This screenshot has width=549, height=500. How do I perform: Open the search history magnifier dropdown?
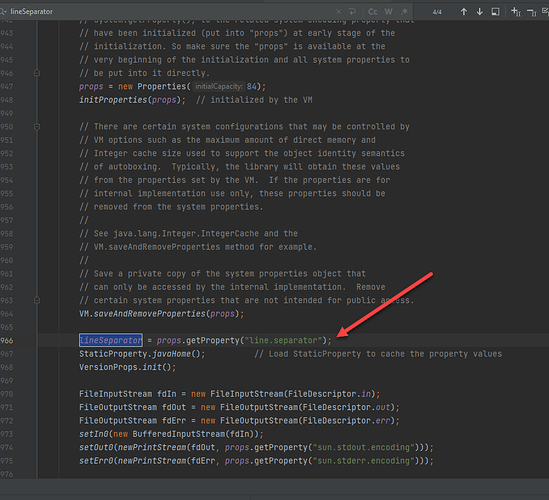pyautogui.click(x=3, y=12)
